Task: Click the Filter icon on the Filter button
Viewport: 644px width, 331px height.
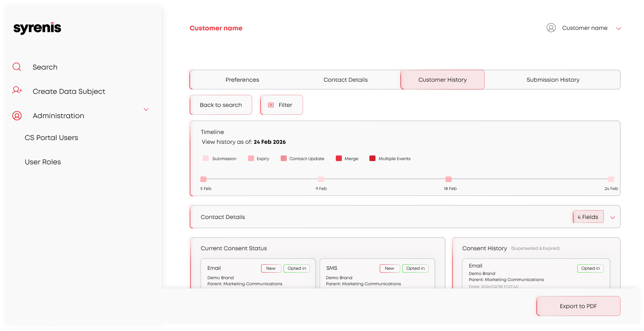Action: pyautogui.click(x=272, y=105)
